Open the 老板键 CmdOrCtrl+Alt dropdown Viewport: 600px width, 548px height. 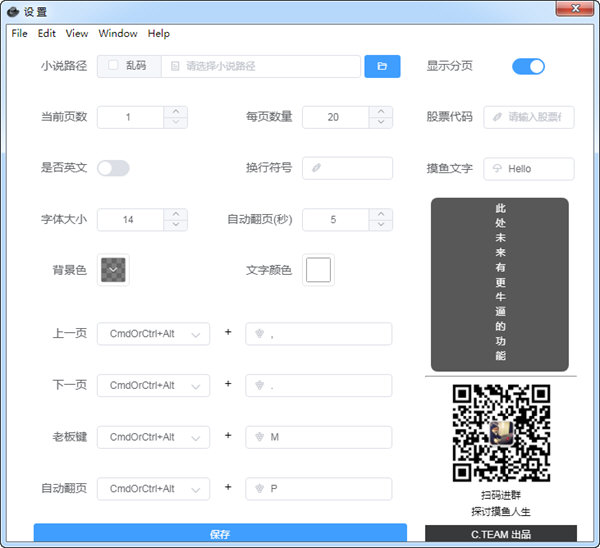tap(153, 437)
